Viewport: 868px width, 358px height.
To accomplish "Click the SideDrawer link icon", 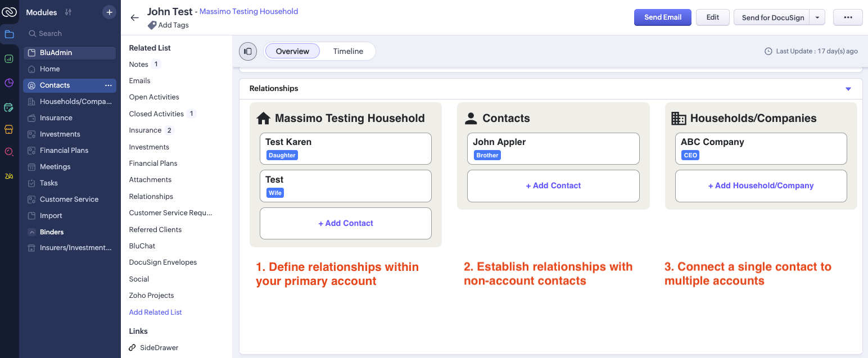I will pos(133,348).
